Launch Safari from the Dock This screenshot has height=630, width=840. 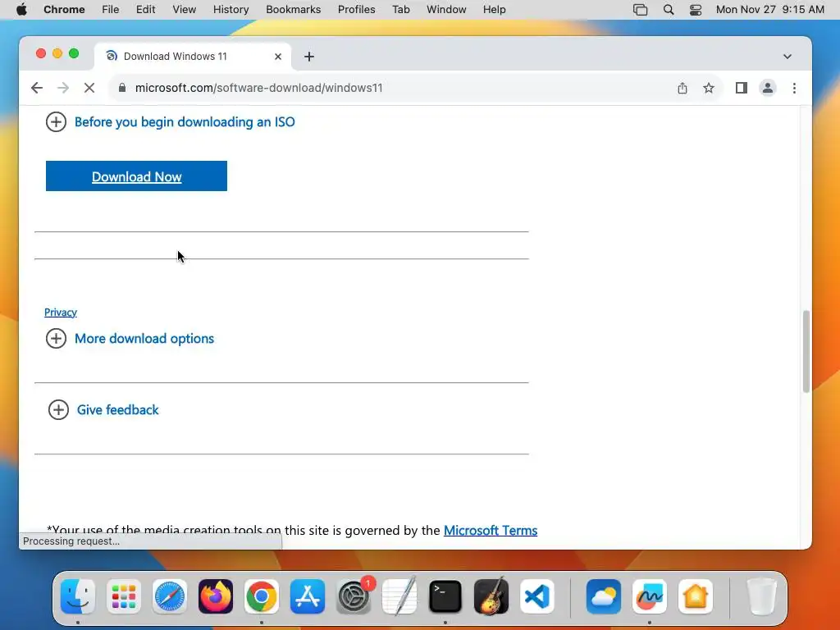click(170, 596)
